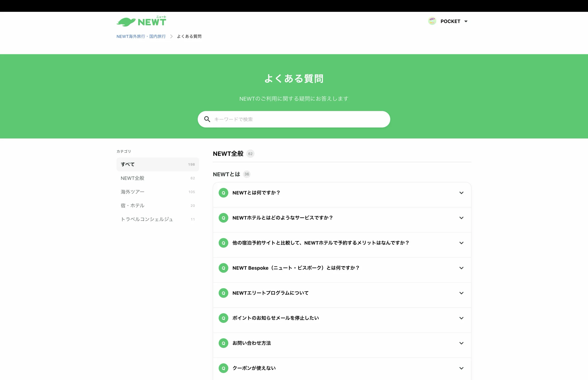Screen dimensions: 588x380
Task: Open the POCKET account dropdown arrow
Action: click(x=466, y=21)
